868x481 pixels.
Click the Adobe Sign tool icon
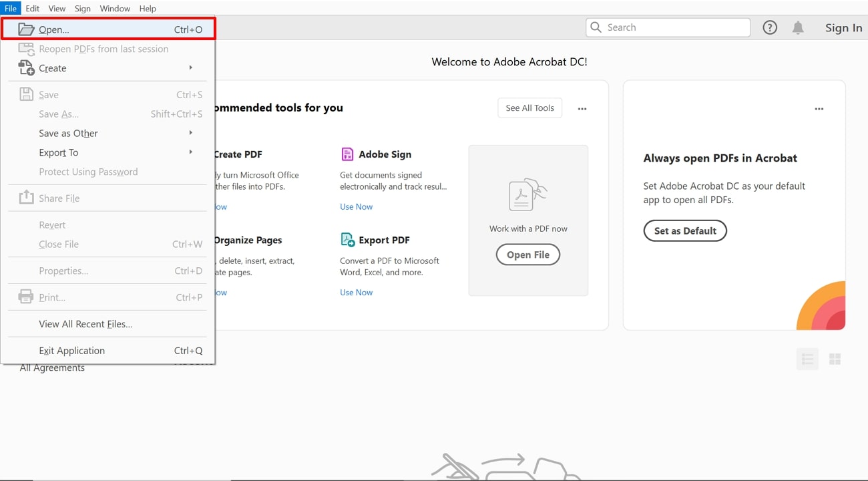[x=347, y=154]
